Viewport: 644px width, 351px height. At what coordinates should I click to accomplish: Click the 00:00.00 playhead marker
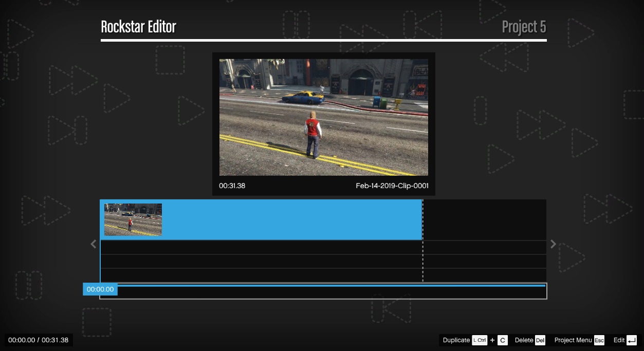(x=100, y=289)
